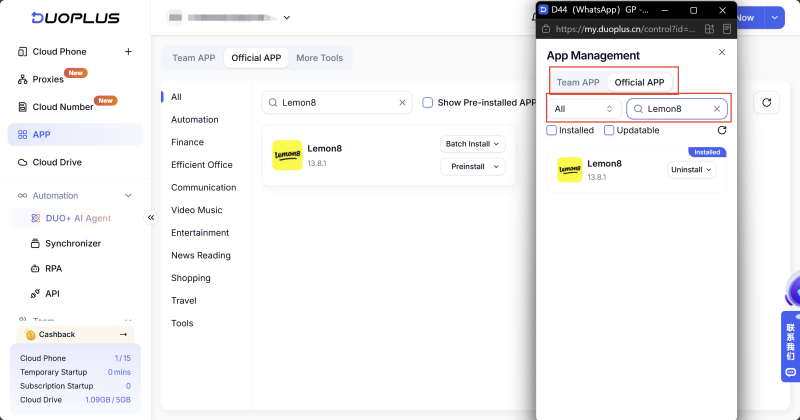
Task: Refresh the App Management list
Action: 721,130
